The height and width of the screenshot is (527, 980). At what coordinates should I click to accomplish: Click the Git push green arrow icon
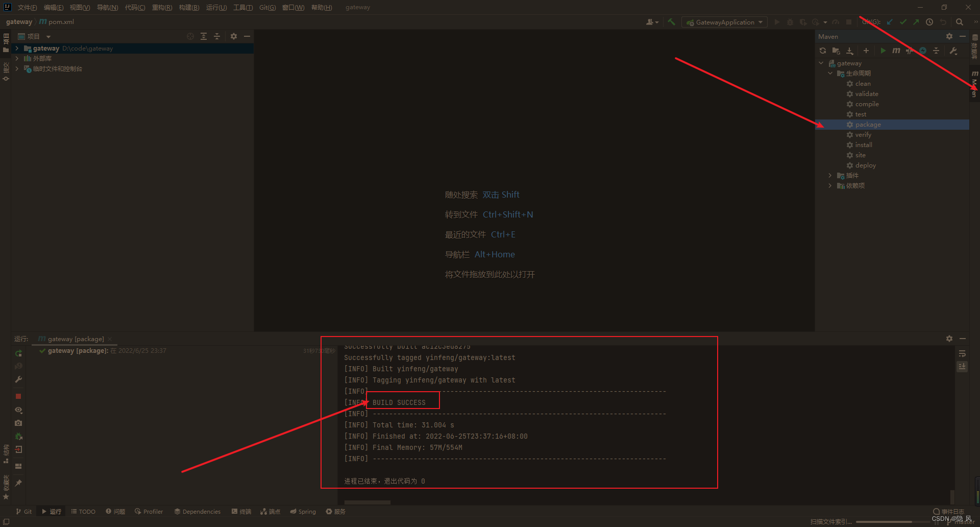pos(916,22)
